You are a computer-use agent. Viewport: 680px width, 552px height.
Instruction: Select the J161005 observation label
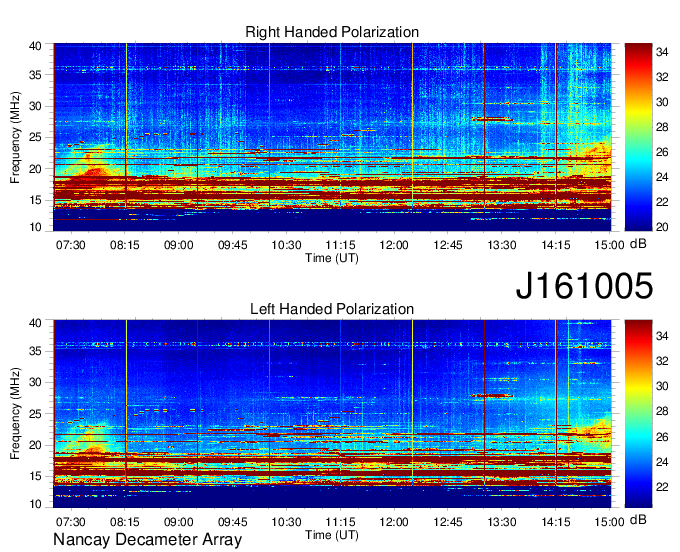pyautogui.click(x=584, y=285)
